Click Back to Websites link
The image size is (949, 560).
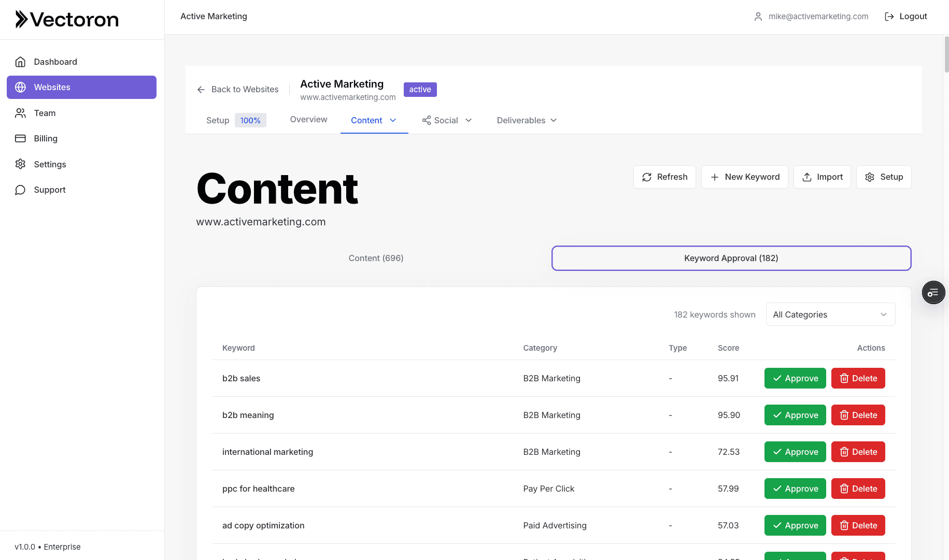pyautogui.click(x=238, y=89)
